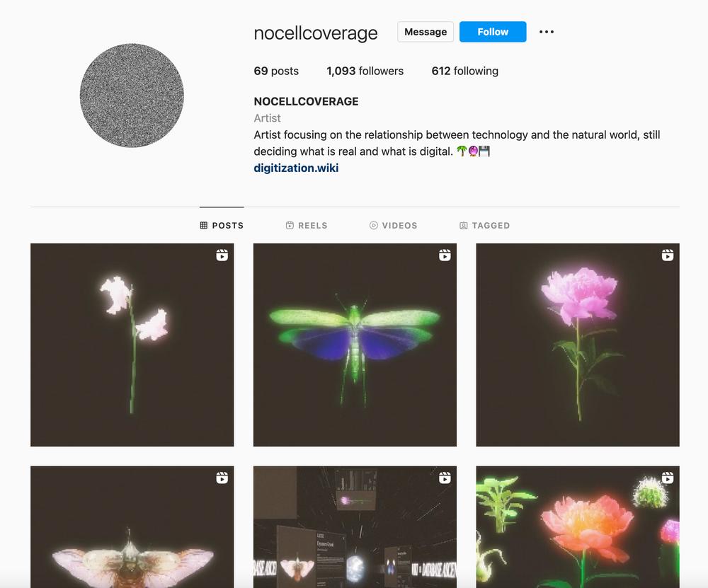Open the green dragonfly post thumbnail
708x588 pixels.
pyautogui.click(x=355, y=345)
